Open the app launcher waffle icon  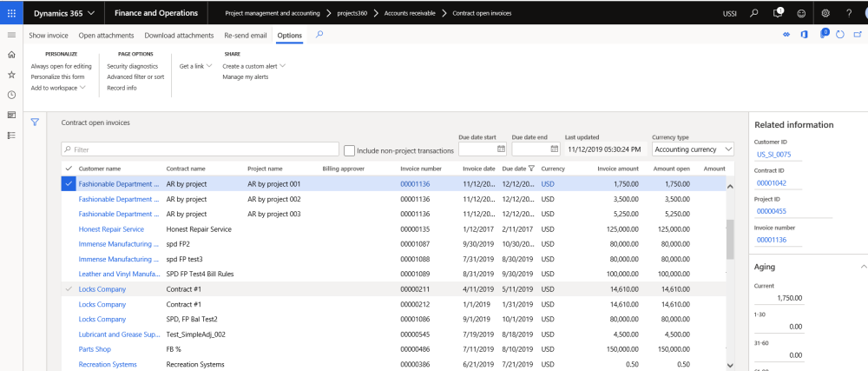11,13
